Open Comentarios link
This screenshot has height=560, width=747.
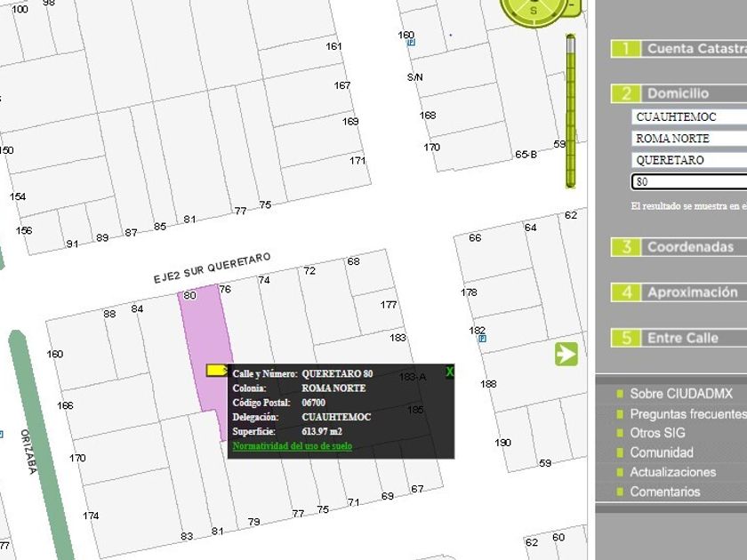pyautogui.click(x=665, y=492)
